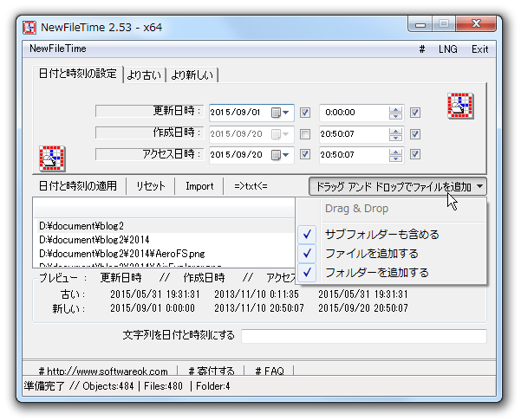Click 文字列を日付と時刻にする input field
The image size is (521, 420).
(x=364, y=336)
